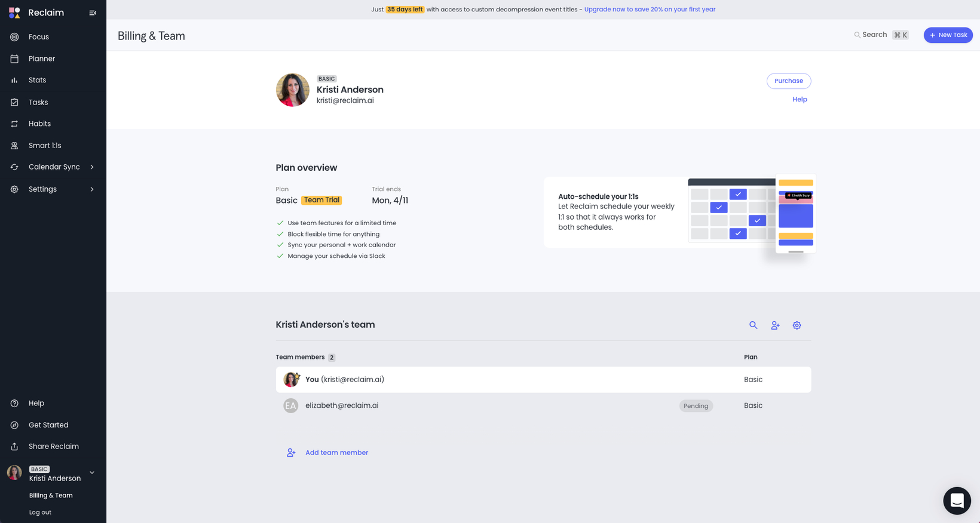Click the Pending badge for elizabeth
This screenshot has width=980, height=523.
point(696,406)
